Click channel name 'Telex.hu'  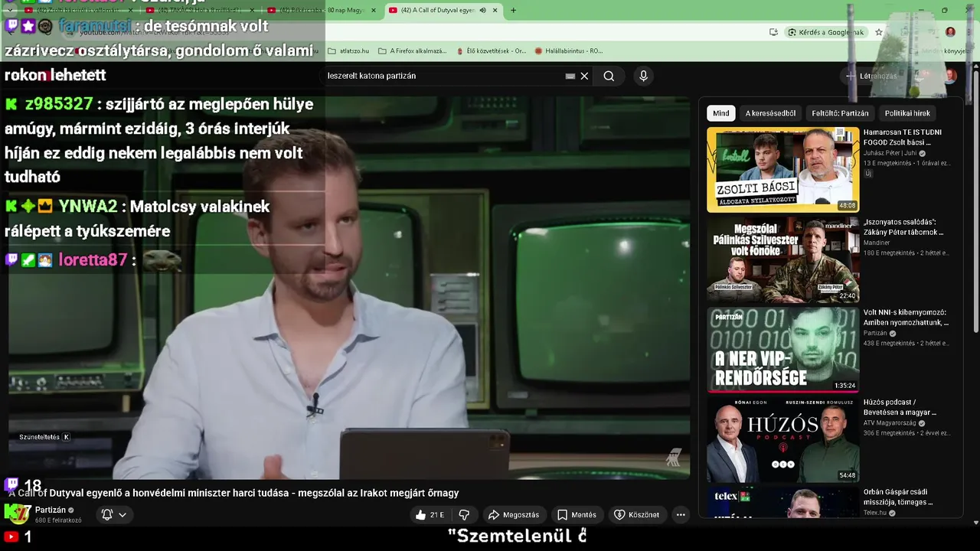[875, 513]
